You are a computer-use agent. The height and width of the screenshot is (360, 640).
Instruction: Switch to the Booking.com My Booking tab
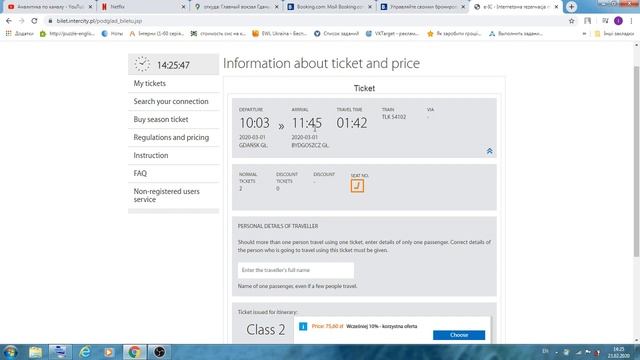tap(329, 7)
